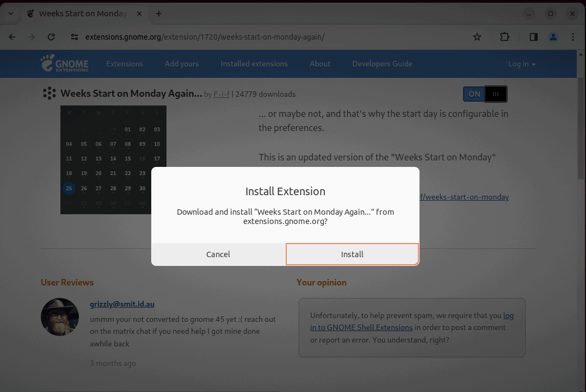View site information icon in address bar
The width and height of the screenshot is (586, 392).
coord(75,37)
